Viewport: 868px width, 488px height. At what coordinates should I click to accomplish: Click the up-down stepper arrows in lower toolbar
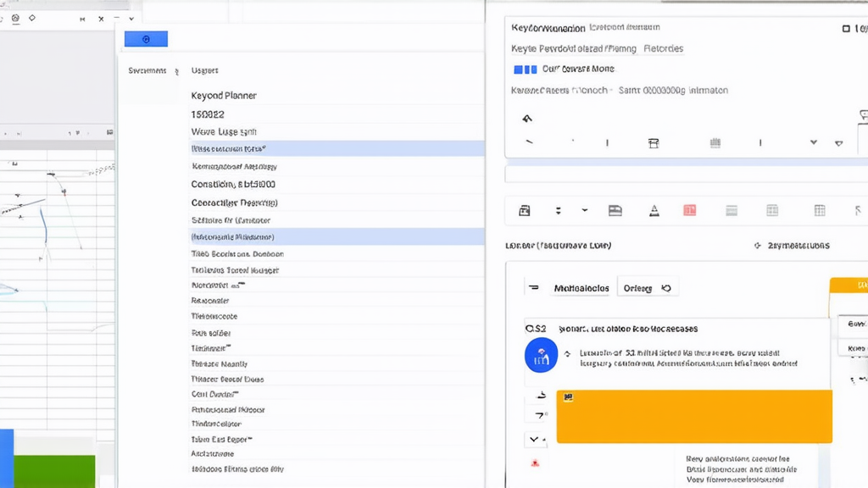pyautogui.click(x=558, y=210)
